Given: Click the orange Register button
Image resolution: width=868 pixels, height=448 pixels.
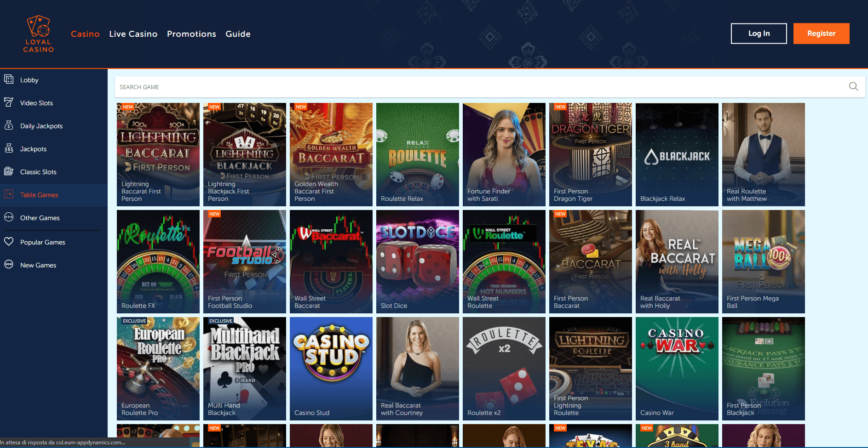Looking at the screenshot, I should 821,34.
